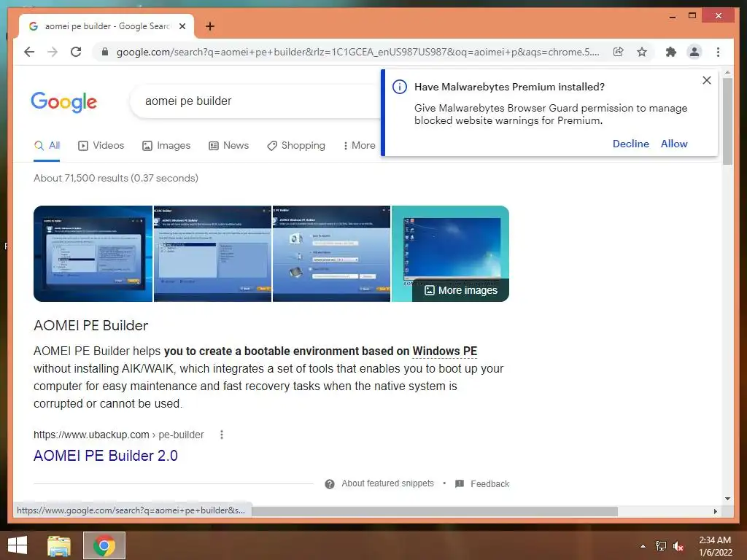Click the muted volume tray icon
The width and height of the screenshot is (747, 560).
[678, 546]
